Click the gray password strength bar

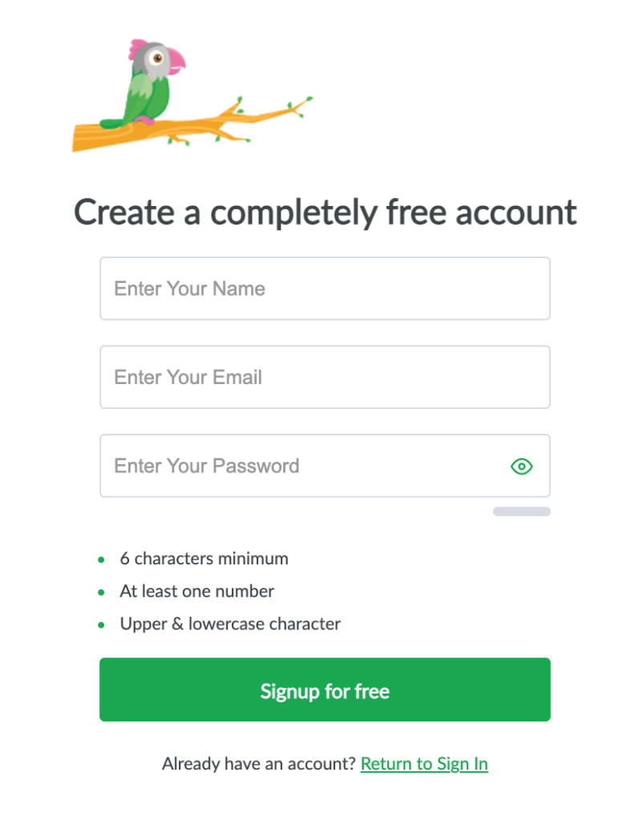pos(521,512)
